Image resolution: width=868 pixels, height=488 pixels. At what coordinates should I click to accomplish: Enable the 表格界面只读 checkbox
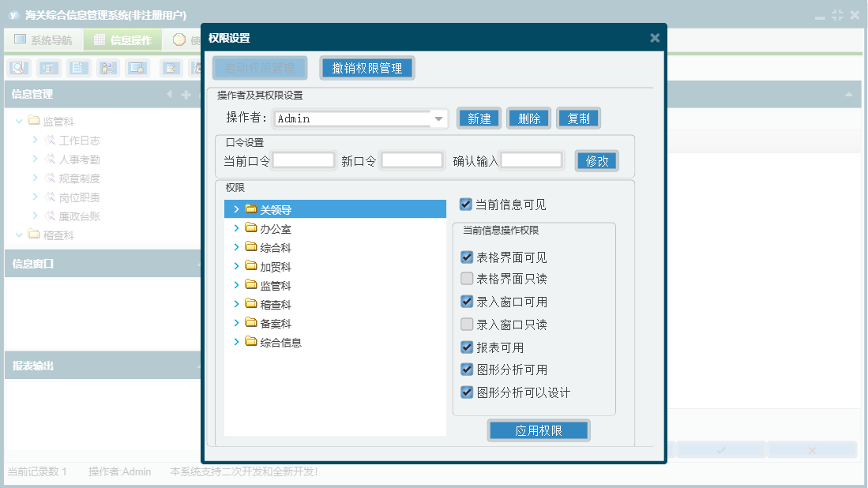(467, 278)
